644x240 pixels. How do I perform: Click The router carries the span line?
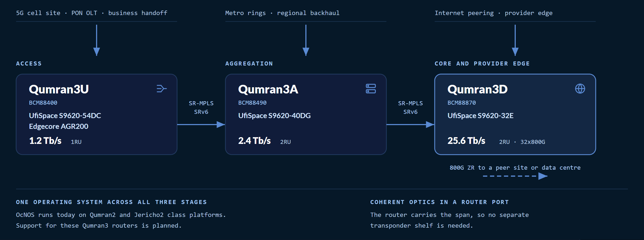point(449,215)
